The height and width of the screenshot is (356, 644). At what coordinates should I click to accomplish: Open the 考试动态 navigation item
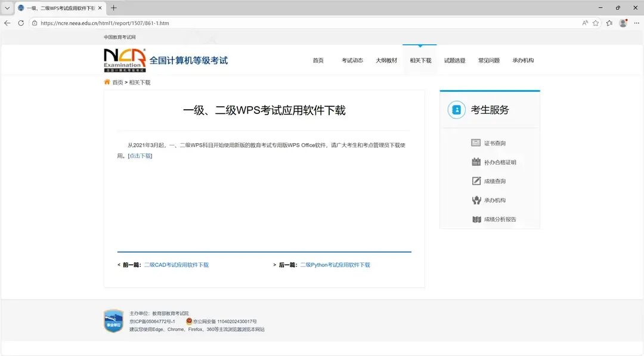tap(352, 60)
